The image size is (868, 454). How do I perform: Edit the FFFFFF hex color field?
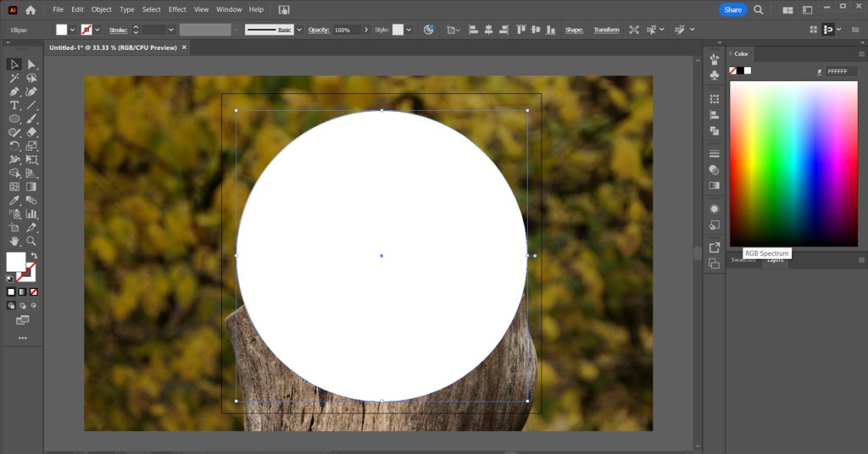[841, 71]
